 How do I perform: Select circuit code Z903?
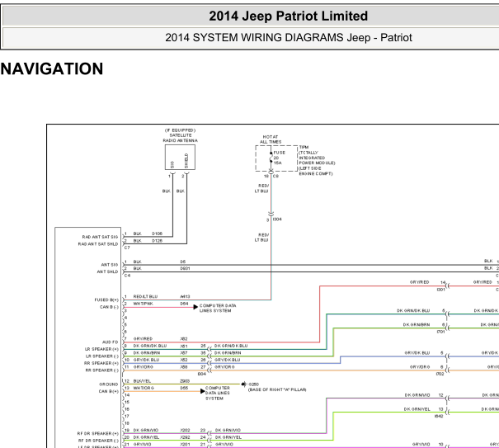click(185, 381)
